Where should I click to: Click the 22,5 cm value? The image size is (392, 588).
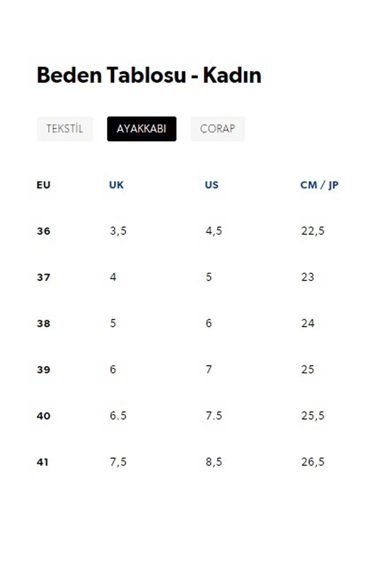(x=313, y=231)
